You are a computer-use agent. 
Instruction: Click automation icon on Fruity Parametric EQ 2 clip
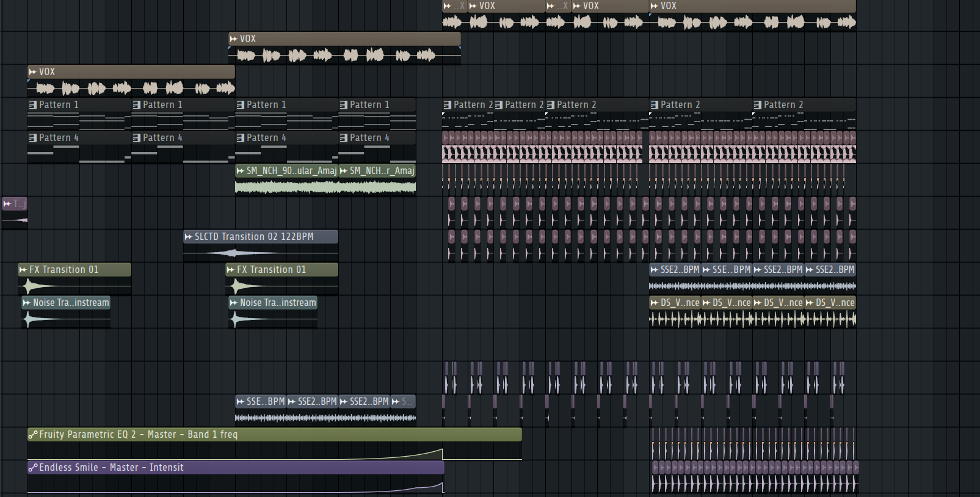[33, 435]
